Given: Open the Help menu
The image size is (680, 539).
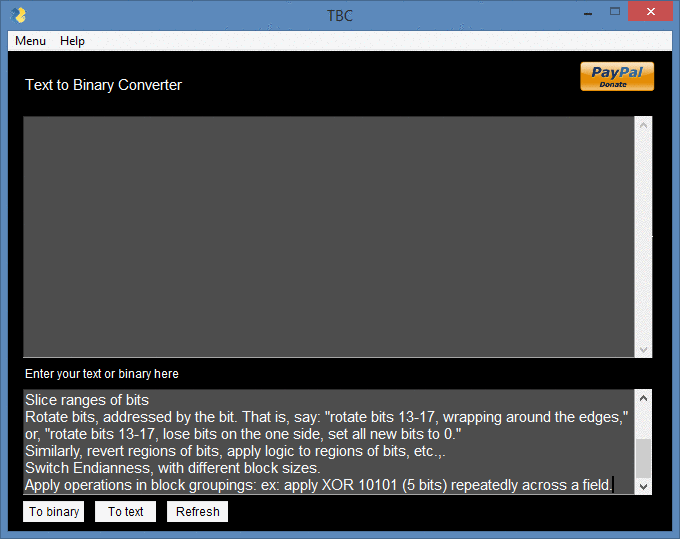Looking at the screenshot, I should coord(72,41).
